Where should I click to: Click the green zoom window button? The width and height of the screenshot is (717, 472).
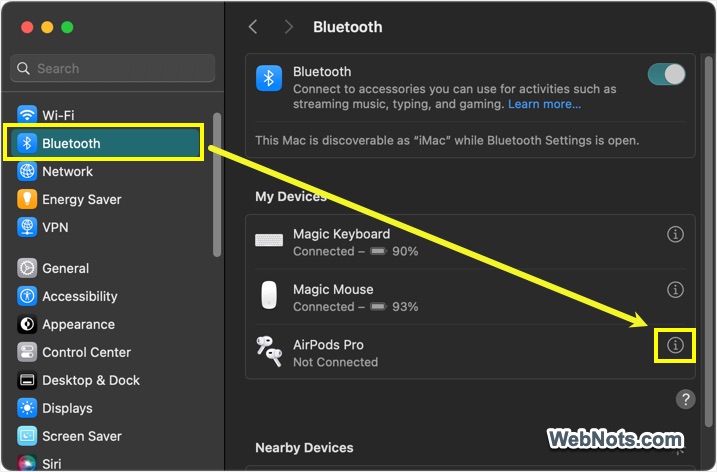coord(67,27)
